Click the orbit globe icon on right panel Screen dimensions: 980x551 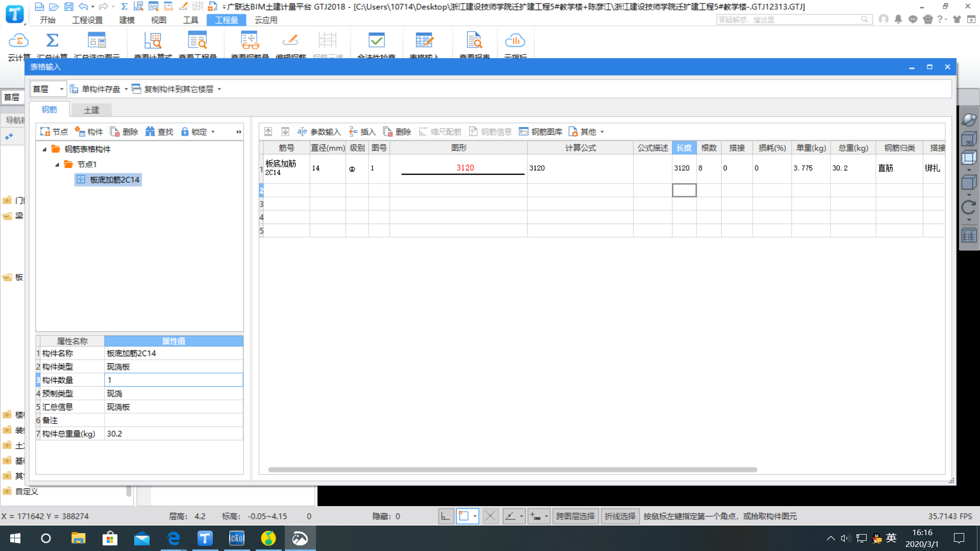[969, 119]
